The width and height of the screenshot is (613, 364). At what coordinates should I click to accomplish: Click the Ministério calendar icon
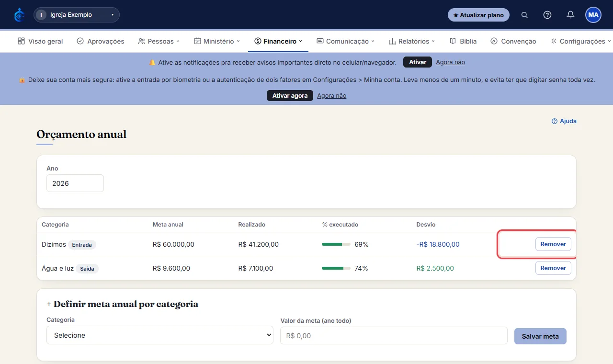(x=197, y=41)
